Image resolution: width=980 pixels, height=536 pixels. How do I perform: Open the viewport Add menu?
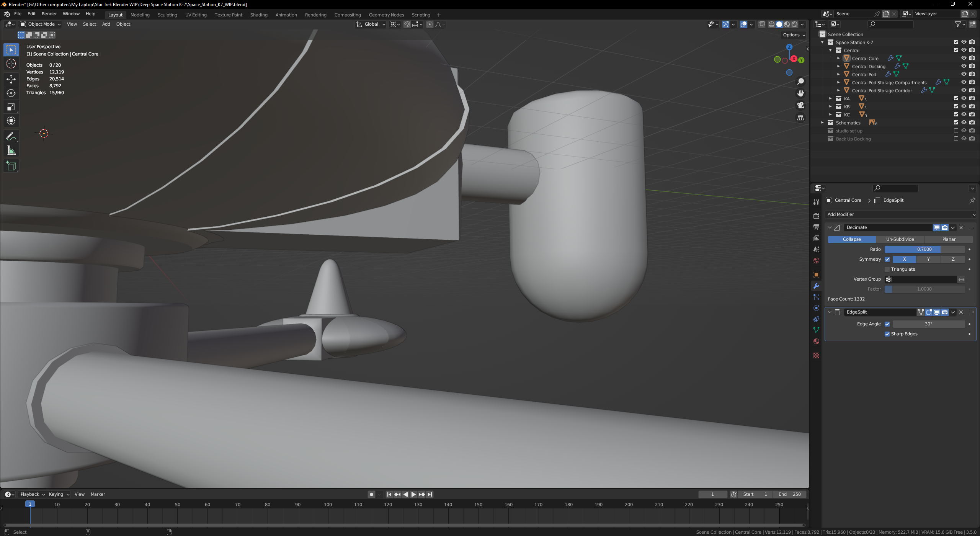click(x=106, y=24)
